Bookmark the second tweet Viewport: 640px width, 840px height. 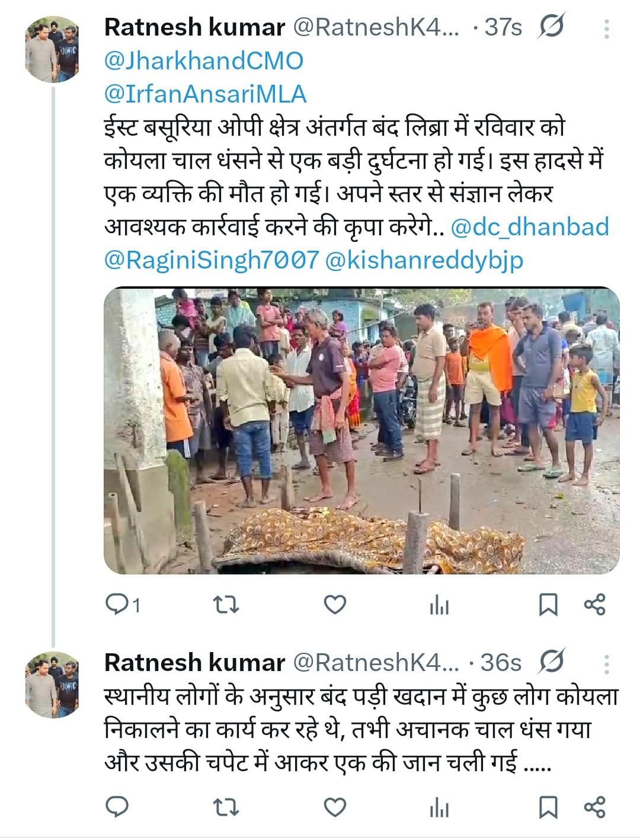pos(548,807)
